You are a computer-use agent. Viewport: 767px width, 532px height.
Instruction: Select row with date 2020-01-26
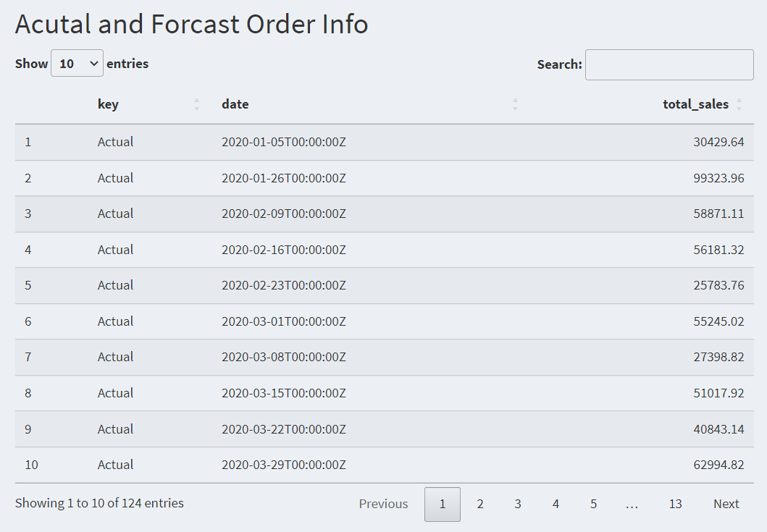385,178
